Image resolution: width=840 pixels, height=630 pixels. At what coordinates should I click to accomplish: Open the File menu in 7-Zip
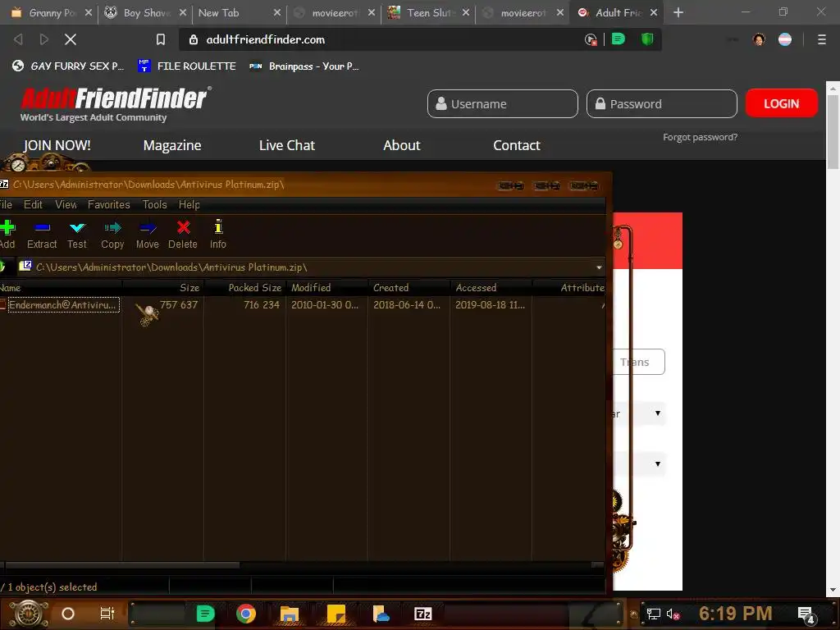coord(6,204)
